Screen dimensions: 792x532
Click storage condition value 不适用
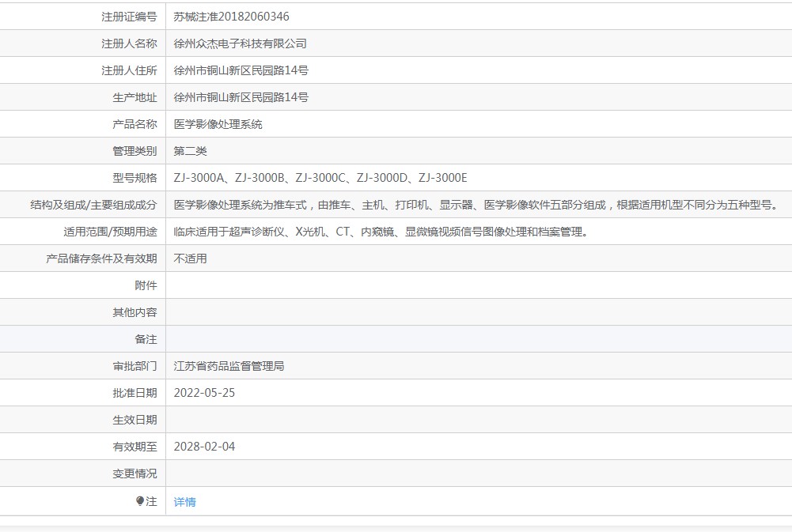[190, 258]
